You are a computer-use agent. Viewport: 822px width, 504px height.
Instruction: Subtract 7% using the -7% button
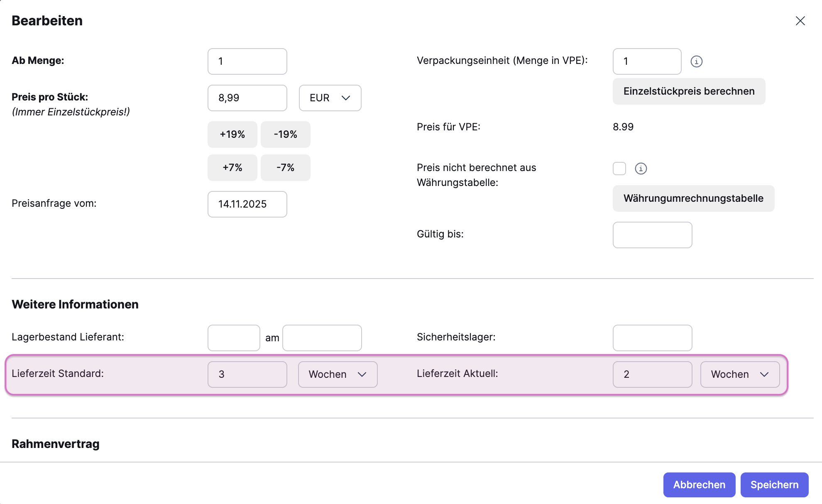285,168
